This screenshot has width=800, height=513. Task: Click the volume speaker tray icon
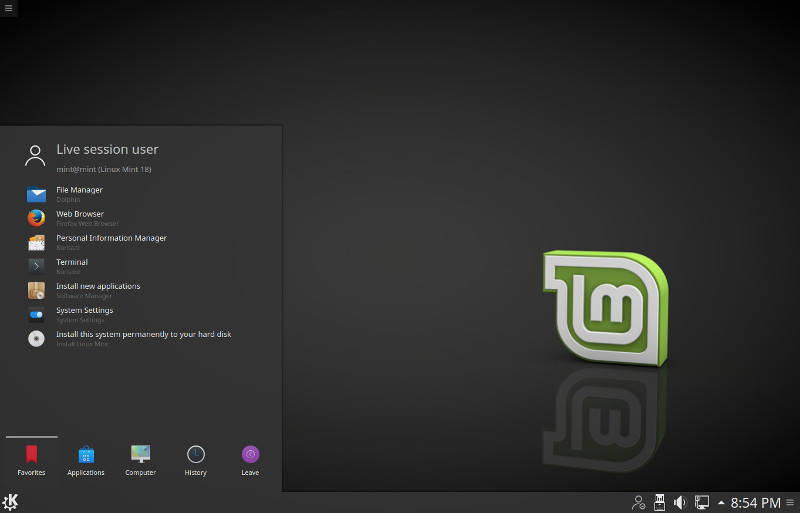[680, 503]
